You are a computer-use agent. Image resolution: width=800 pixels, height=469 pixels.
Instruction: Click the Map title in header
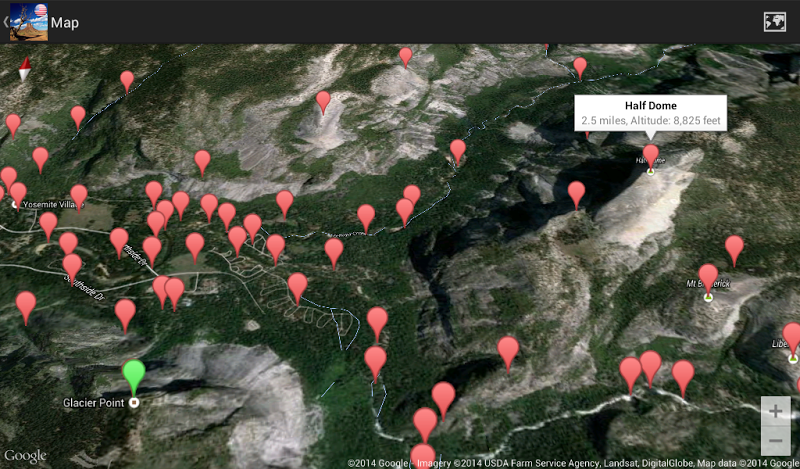click(65, 22)
